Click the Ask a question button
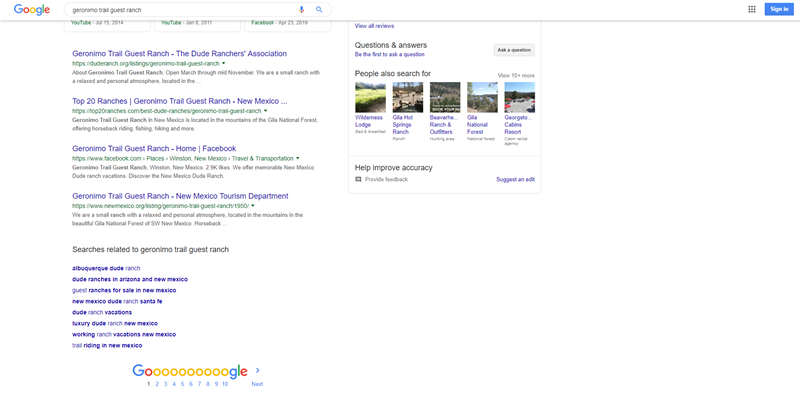The image size is (800, 398). click(x=514, y=50)
